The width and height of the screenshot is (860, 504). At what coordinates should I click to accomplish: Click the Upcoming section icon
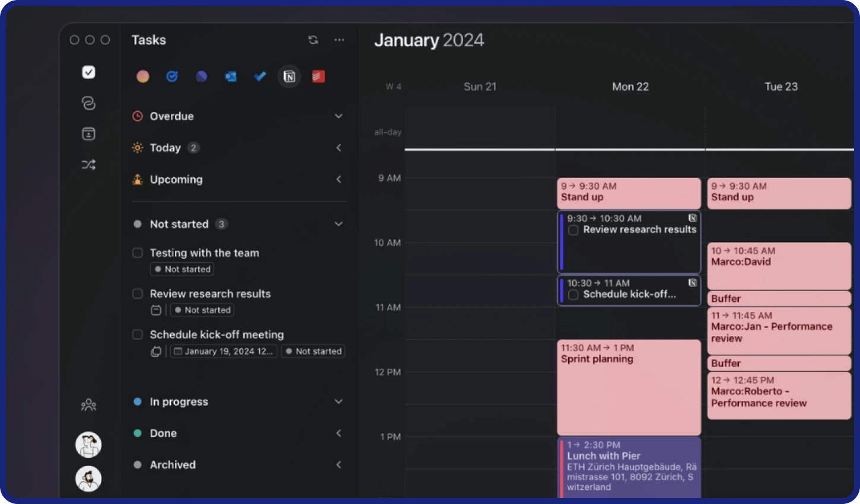click(138, 179)
